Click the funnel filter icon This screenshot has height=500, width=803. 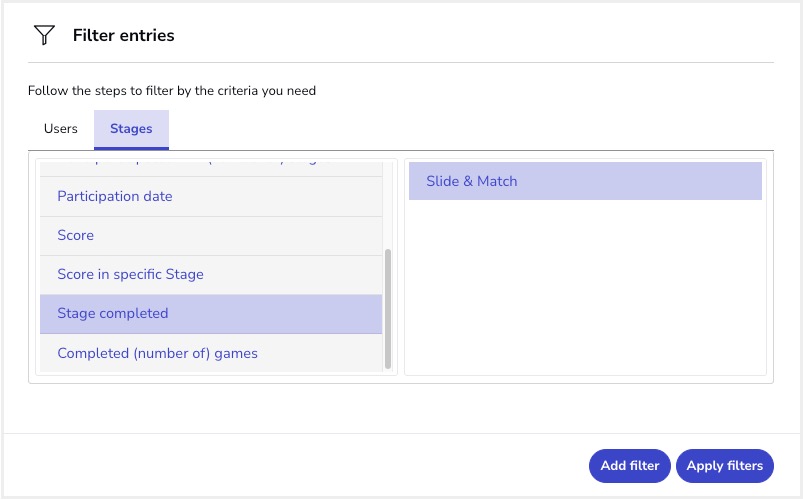point(44,36)
